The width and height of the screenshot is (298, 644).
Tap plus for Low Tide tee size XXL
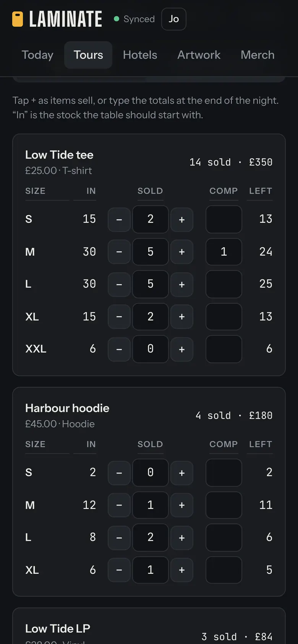pyautogui.click(x=182, y=349)
